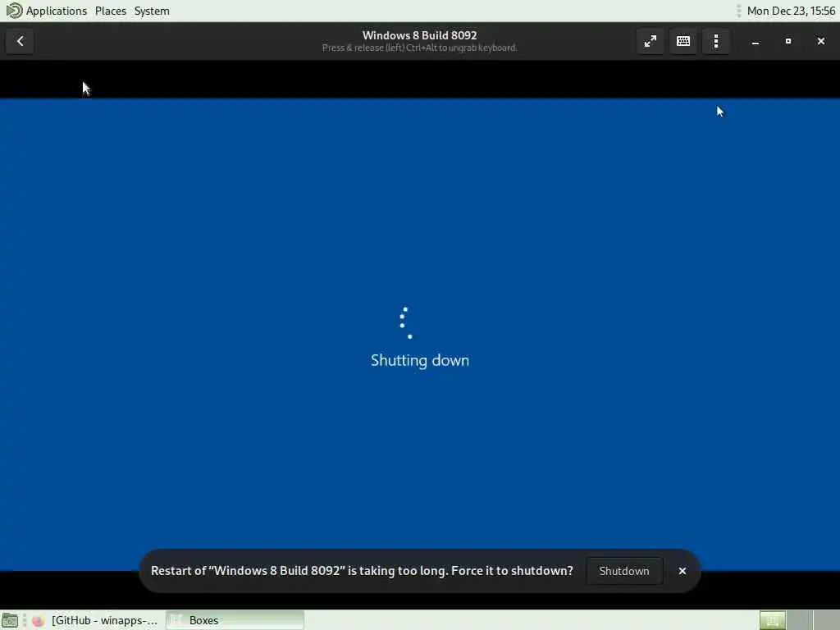The height and width of the screenshot is (630, 840).
Task: Dismiss the restart taking too long notification
Action: pyautogui.click(x=682, y=571)
